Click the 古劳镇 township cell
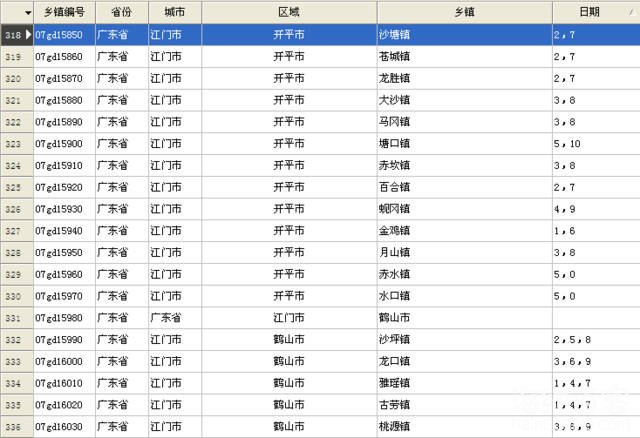This screenshot has height=438, width=640. pyautogui.click(x=464, y=405)
